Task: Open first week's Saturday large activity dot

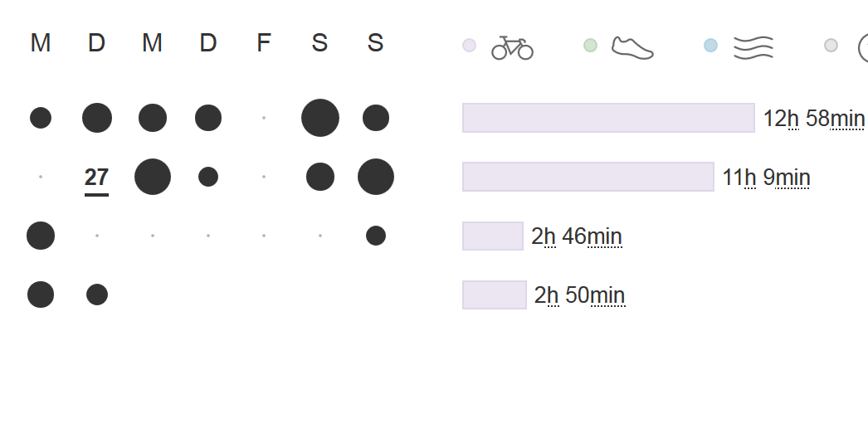Action: 320,118
